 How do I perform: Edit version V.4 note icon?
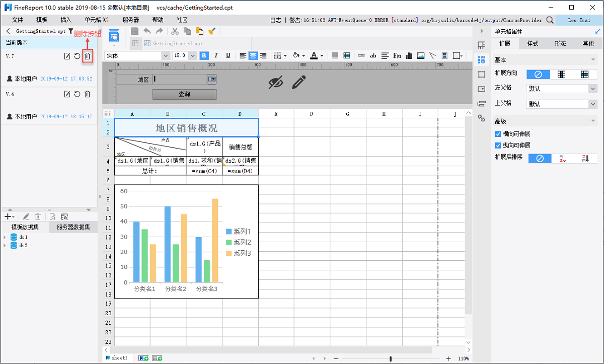(x=67, y=94)
